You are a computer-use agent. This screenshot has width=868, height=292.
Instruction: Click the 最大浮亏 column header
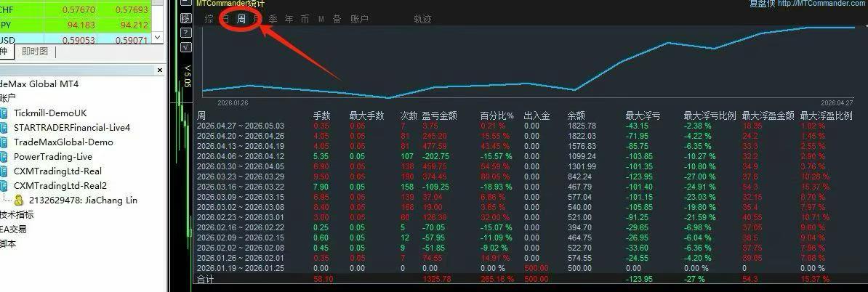pos(643,115)
